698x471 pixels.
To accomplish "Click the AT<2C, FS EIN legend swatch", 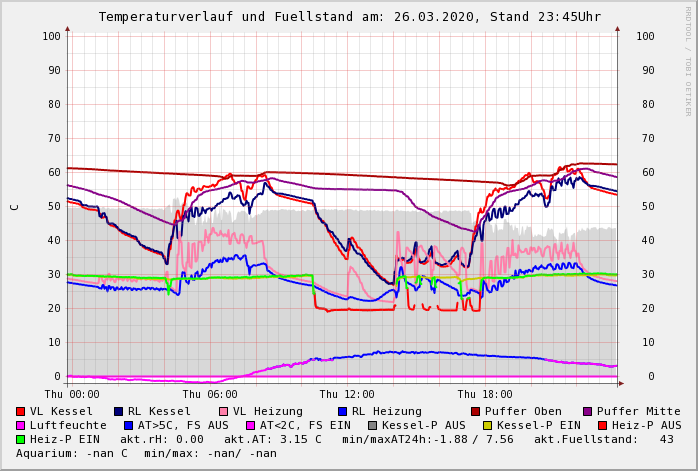I will pos(250,426).
